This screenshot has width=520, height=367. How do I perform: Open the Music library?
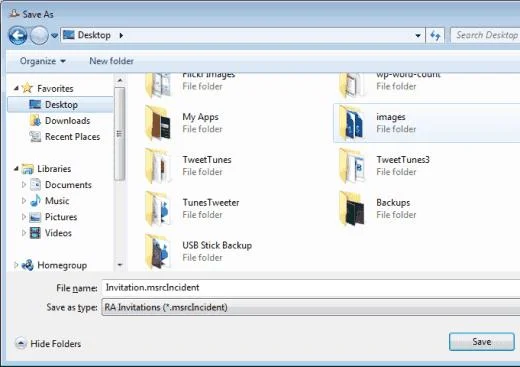(57, 201)
